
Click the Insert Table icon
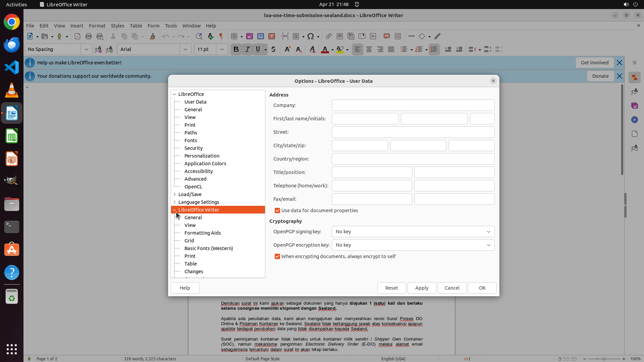tap(234, 36)
